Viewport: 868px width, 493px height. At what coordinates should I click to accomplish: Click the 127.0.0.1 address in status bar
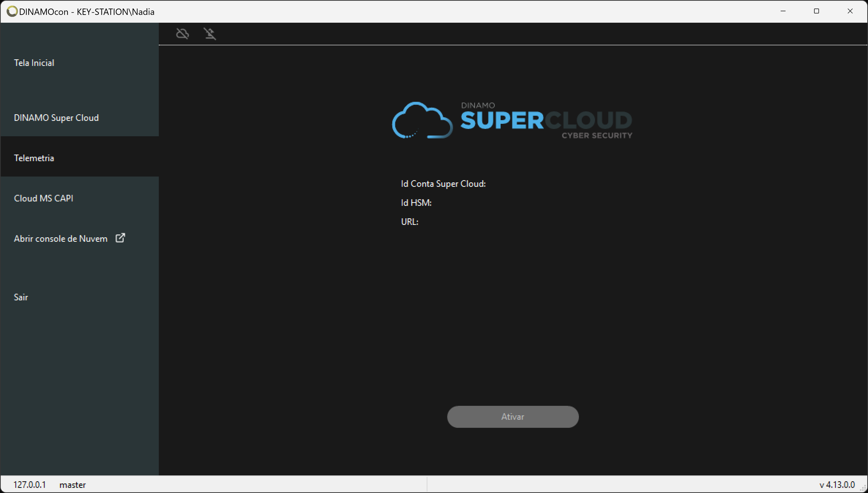[x=30, y=484]
